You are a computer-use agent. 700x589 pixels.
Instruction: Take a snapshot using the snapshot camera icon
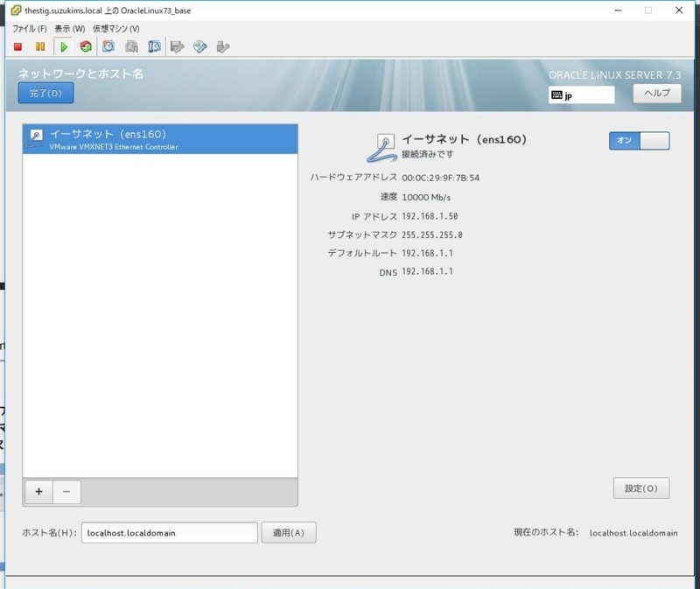[x=108, y=46]
